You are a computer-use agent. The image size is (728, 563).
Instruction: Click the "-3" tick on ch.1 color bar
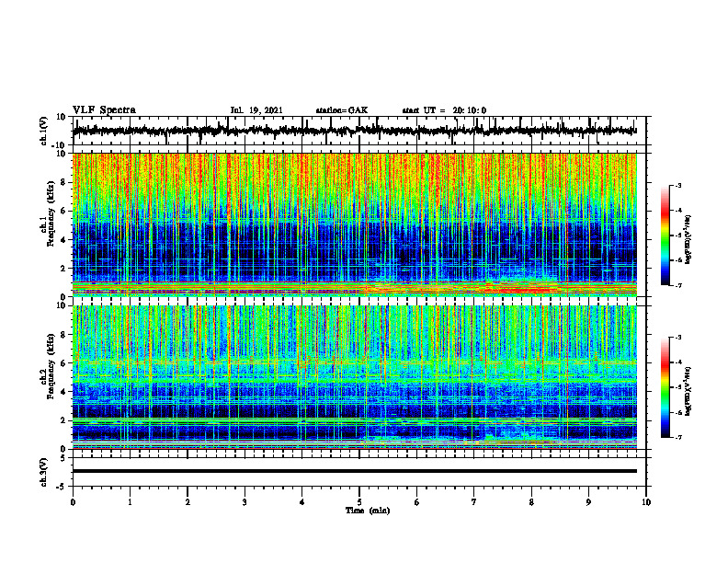tap(677, 186)
